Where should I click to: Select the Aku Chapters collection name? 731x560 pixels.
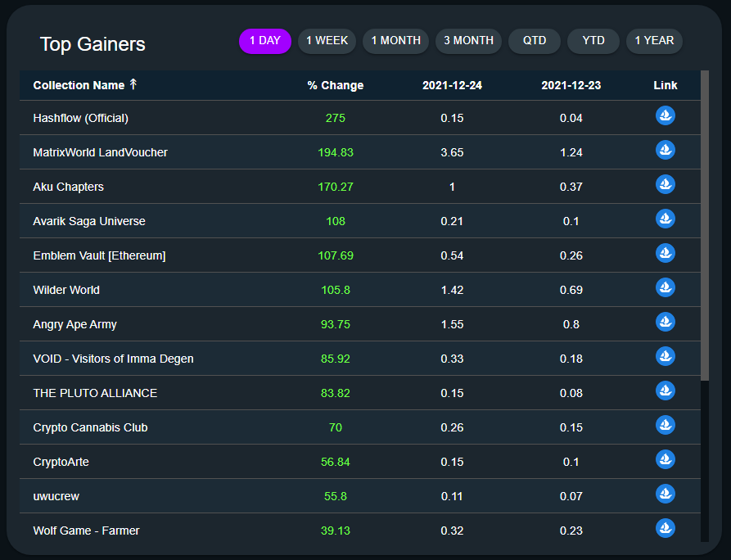pos(69,187)
